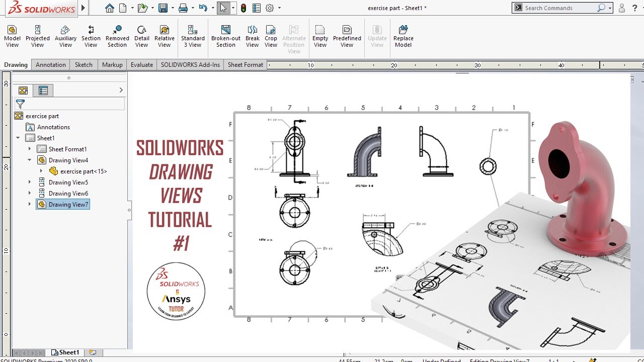Open the Options gear dropdown arrow
The height and width of the screenshot is (362, 644).
point(279,8)
